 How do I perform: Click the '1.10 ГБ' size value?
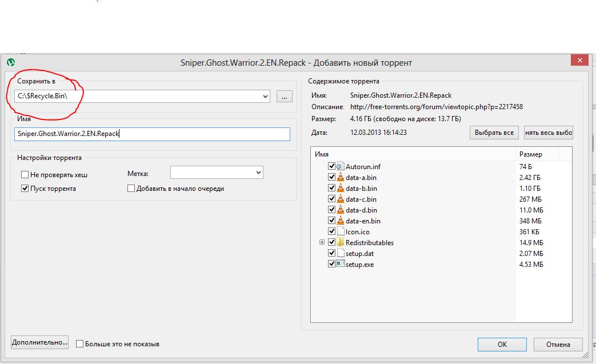(x=530, y=189)
